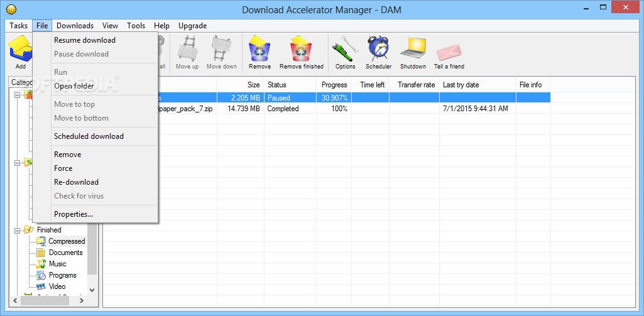Sort by the Time left column header
This screenshot has height=316, width=644.
(371, 85)
